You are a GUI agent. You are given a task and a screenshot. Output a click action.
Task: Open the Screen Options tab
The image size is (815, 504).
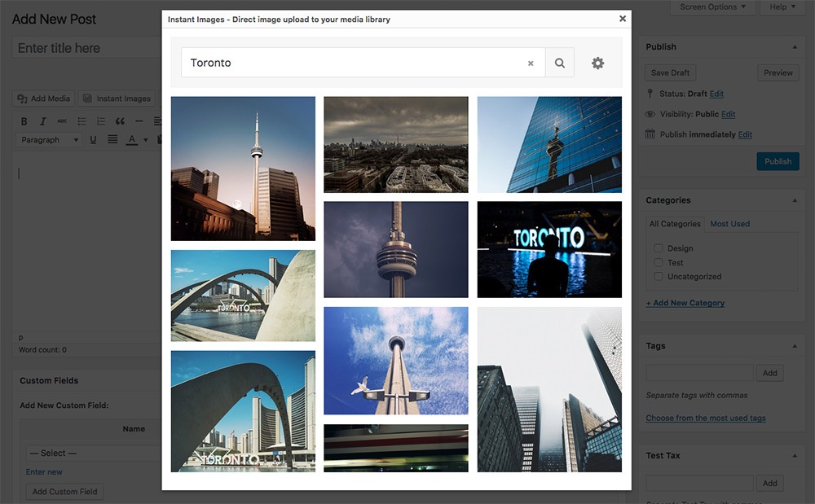(x=712, y=7)
